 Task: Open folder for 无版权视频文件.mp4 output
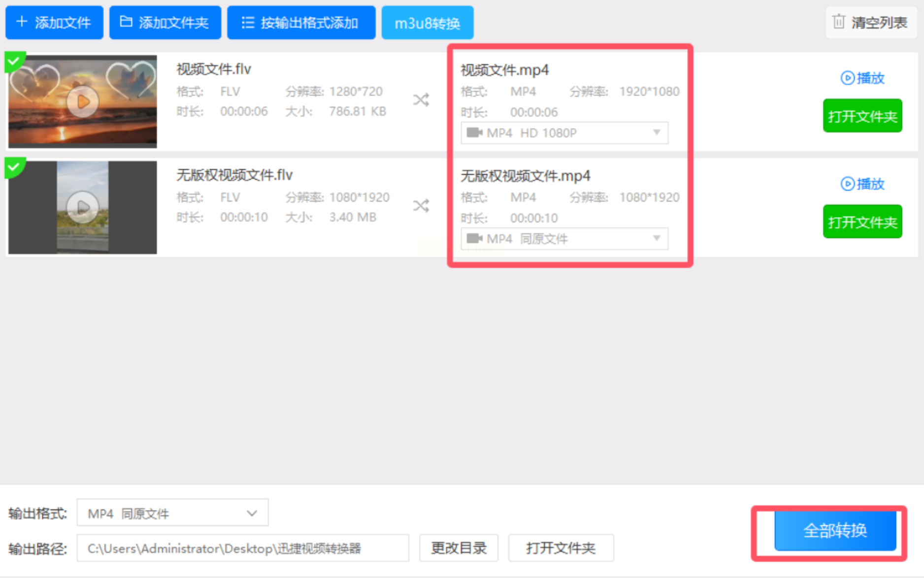pos(862,222)
